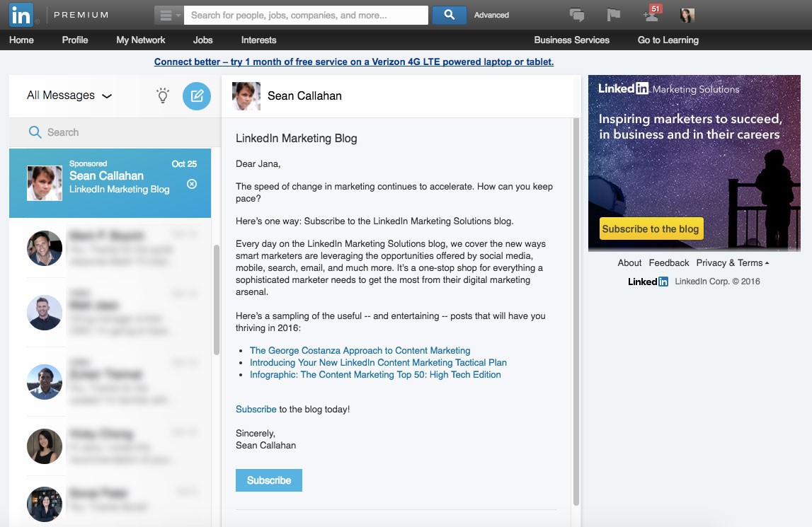Dismiss the Sean Callahan sponsored message
The image size is (812, 527).
(x=191, y=184)
